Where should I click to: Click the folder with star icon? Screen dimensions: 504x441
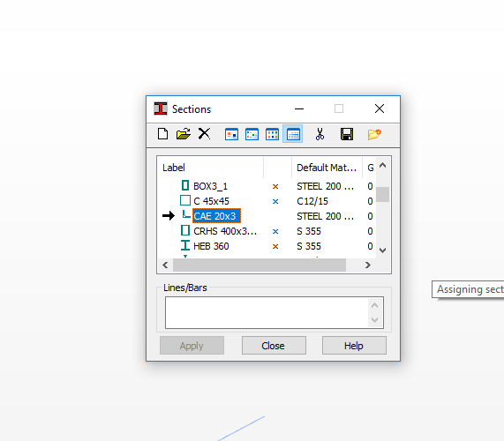(x=374, y=134)
